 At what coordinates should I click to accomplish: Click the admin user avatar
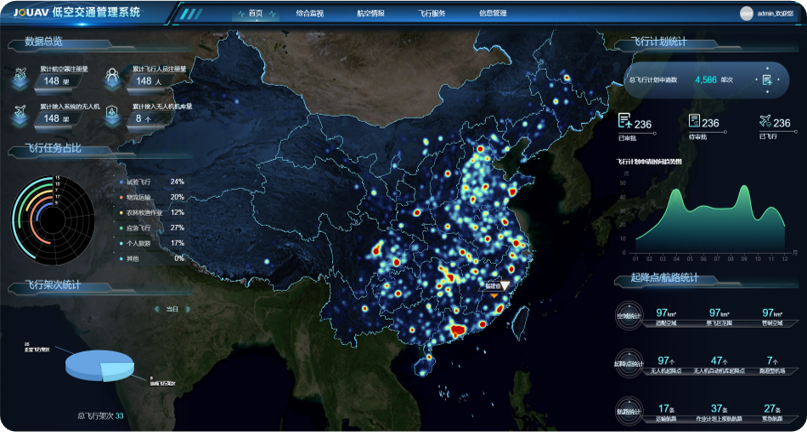[746, 14]
